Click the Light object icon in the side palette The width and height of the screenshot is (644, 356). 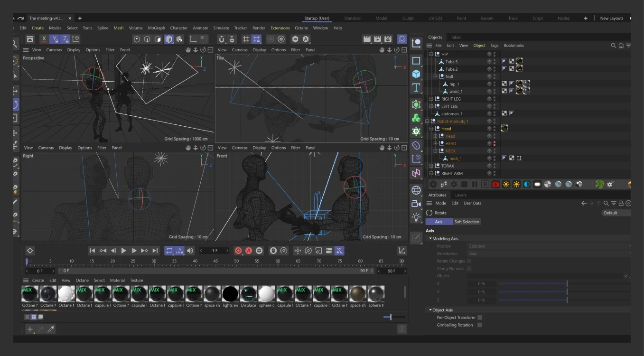pos(416,217)
